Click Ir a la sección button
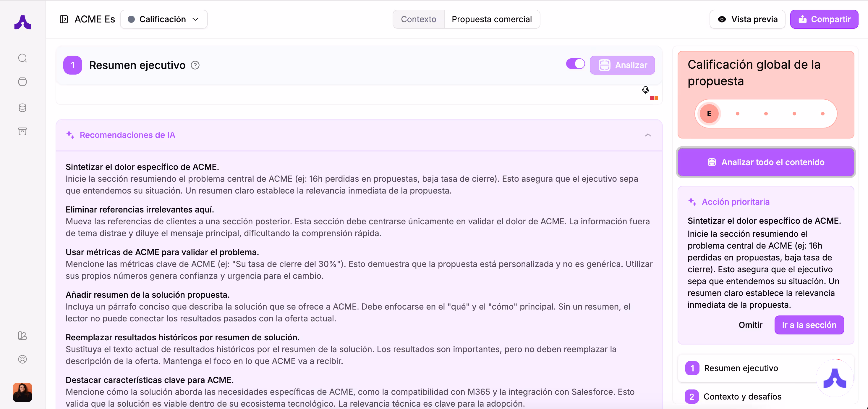The height and width of the screenshot is (409, 868). tap(809, 325)
